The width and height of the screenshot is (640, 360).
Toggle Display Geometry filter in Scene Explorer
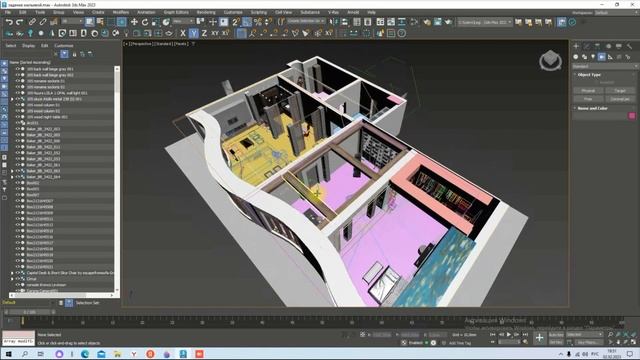click(x=4, y=63)
